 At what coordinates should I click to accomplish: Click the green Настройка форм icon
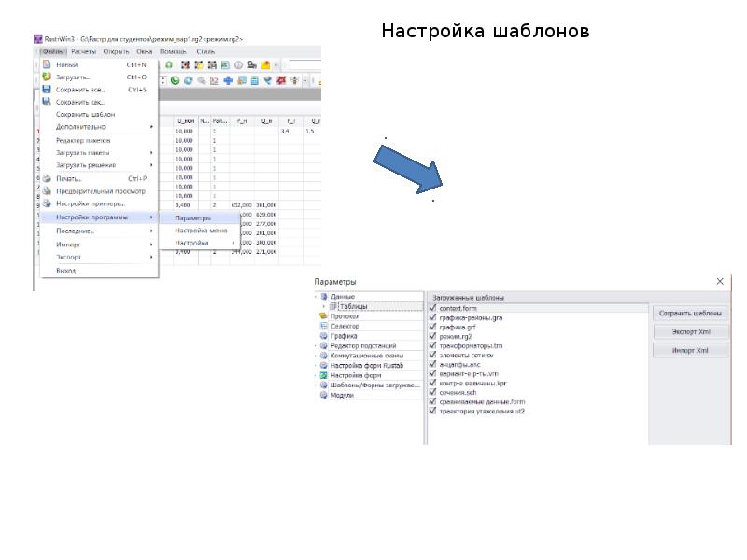coord(323,375)
